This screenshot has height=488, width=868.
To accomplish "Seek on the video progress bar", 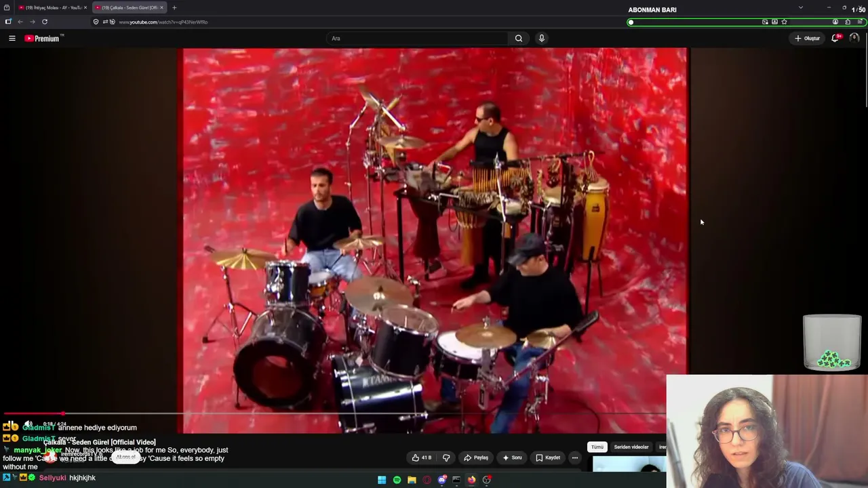I will click(x=334, y=413).
